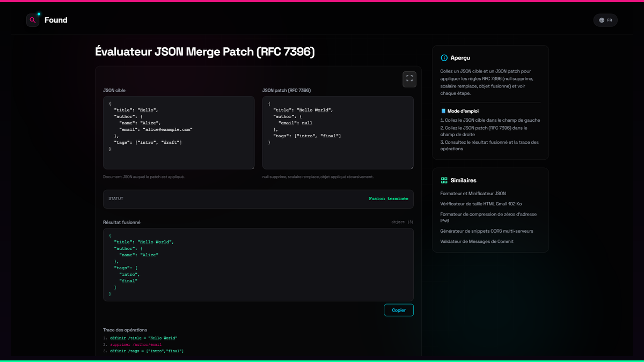Open Formateur et Minificateur JSON link
The image size is (644, 362).
click(473, 194)
